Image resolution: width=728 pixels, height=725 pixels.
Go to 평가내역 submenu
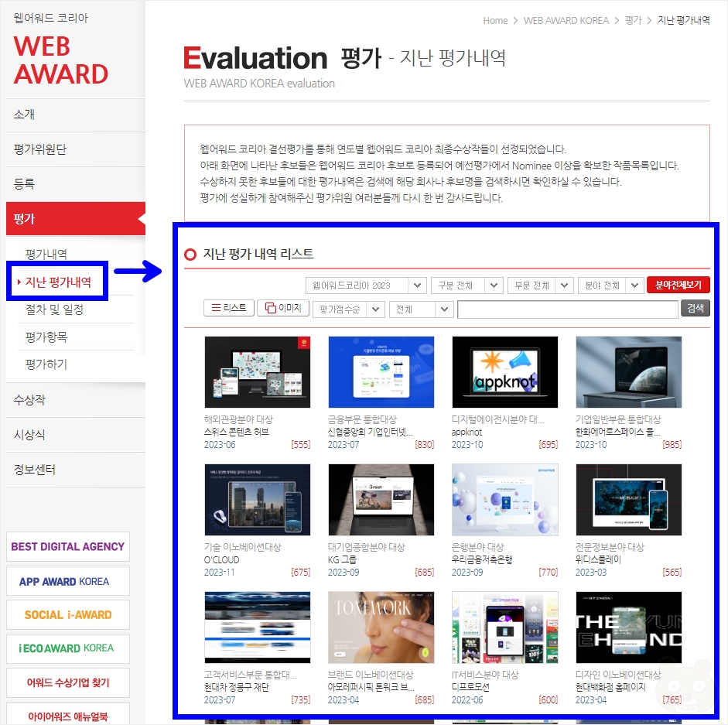(x=46, y=254)
